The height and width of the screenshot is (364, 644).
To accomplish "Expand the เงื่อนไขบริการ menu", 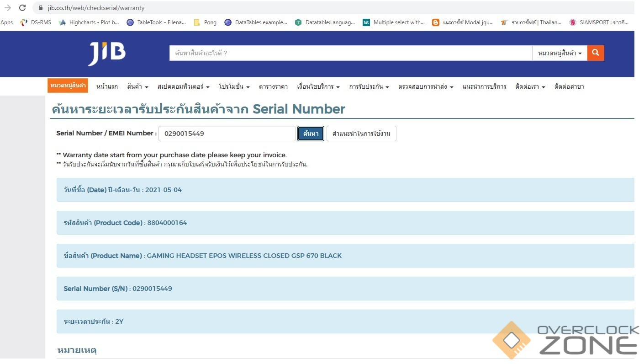I will point(318,86).
